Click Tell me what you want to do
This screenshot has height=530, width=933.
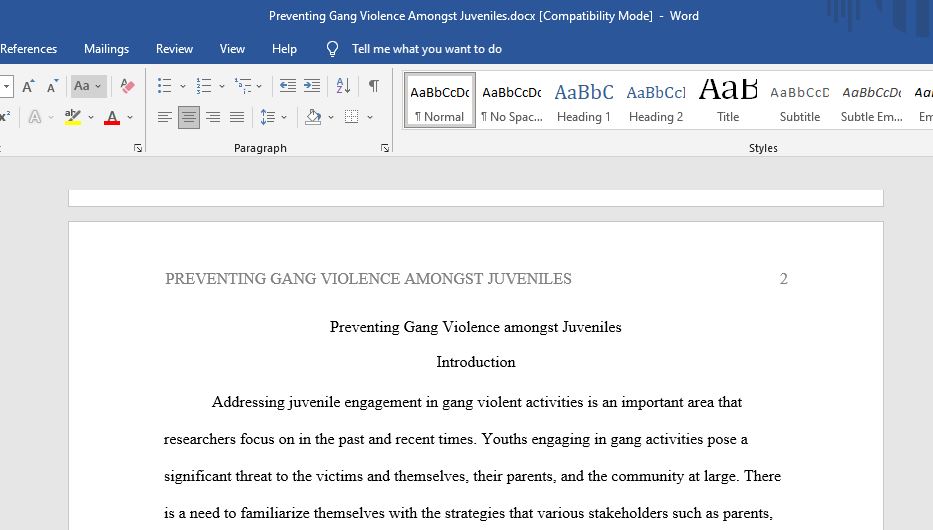click(x=427, y=49)
